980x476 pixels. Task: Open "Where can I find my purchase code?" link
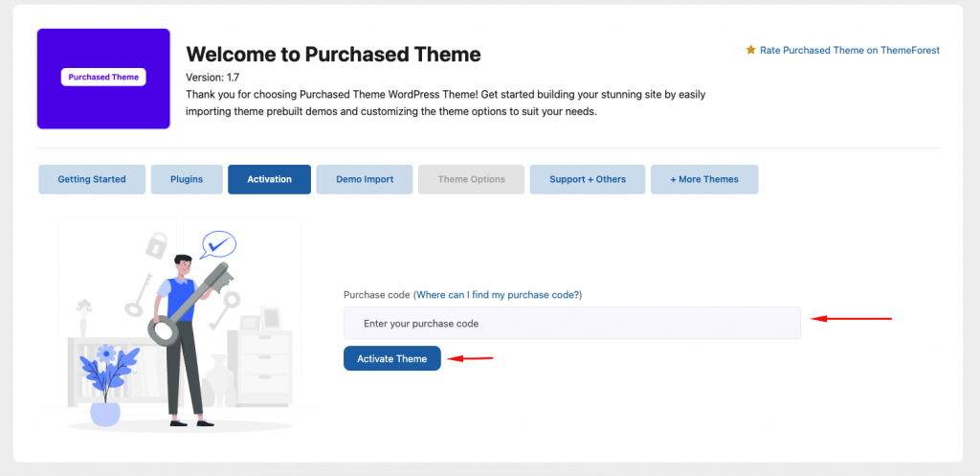click(x=499, y=294)
